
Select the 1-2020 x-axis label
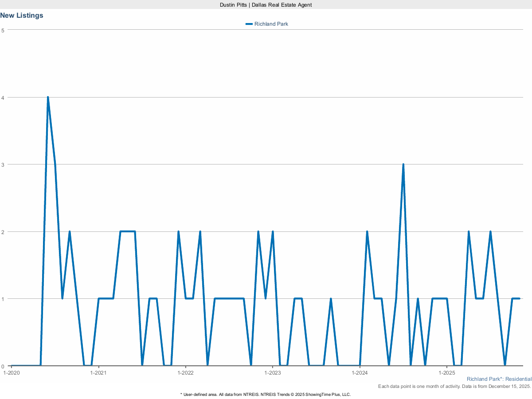(x=11, y=373)
